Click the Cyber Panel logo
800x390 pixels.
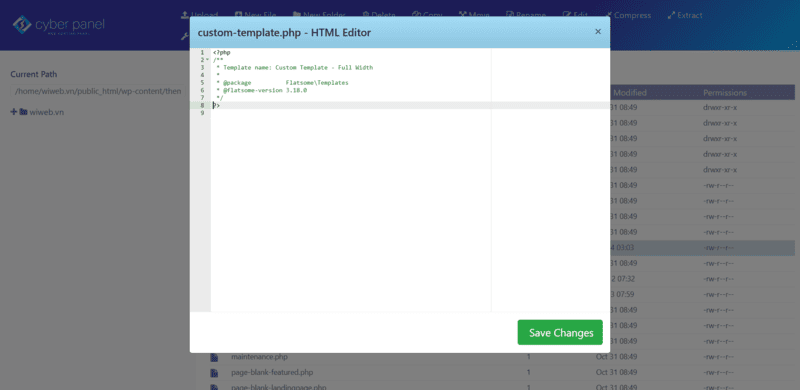(58, 25)
